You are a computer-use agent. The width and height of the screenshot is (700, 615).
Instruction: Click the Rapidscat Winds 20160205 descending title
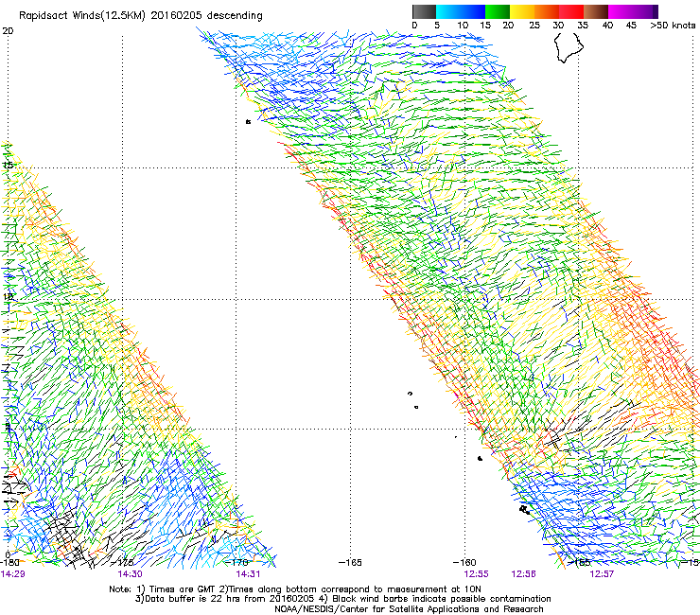coord(141,15)
